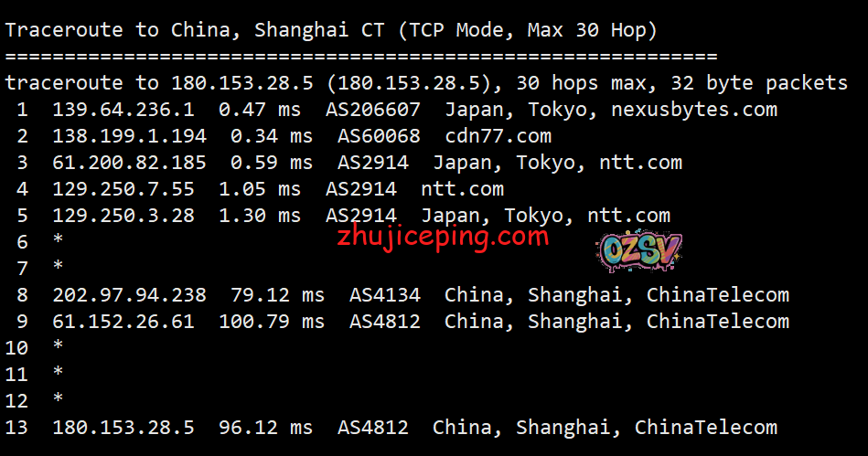Click the AS206607 number in hop 1

click(373, 110)
